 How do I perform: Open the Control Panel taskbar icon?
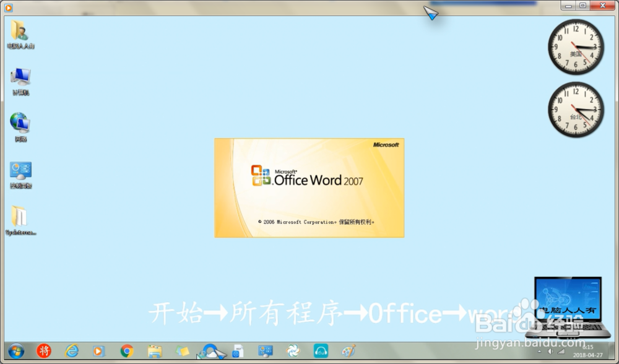(266, 350)
